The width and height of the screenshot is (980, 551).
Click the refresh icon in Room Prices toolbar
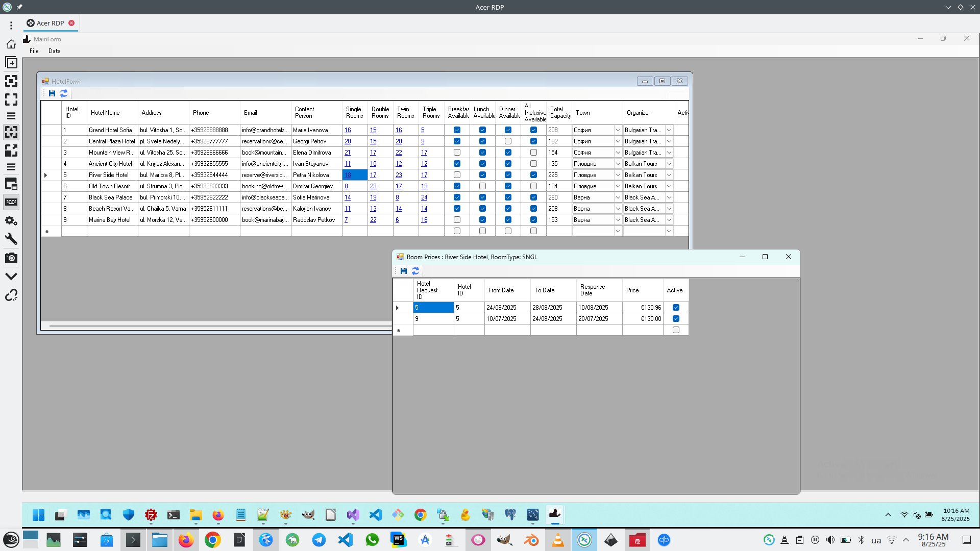click(415, 271)
